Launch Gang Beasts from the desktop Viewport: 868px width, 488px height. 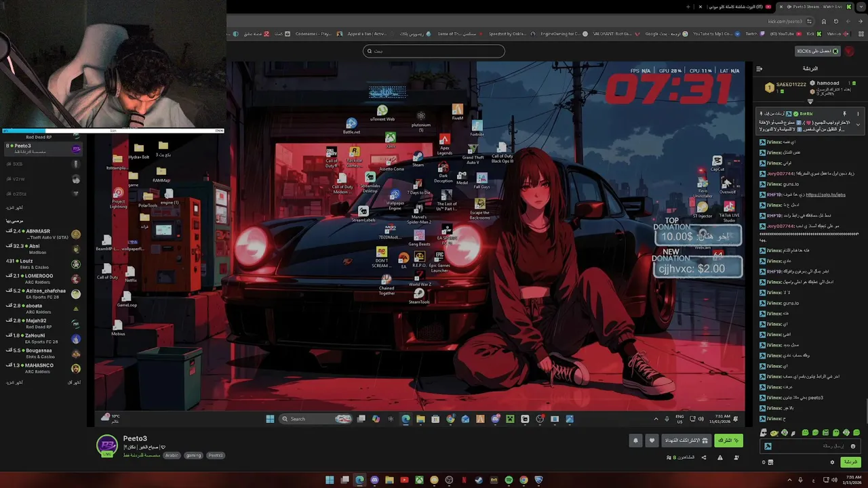419,238
